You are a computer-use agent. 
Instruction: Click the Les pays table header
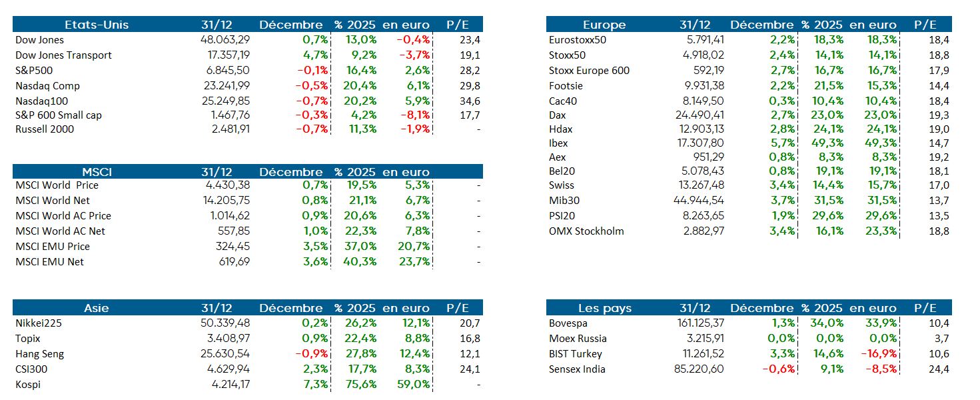coord(604,308)
